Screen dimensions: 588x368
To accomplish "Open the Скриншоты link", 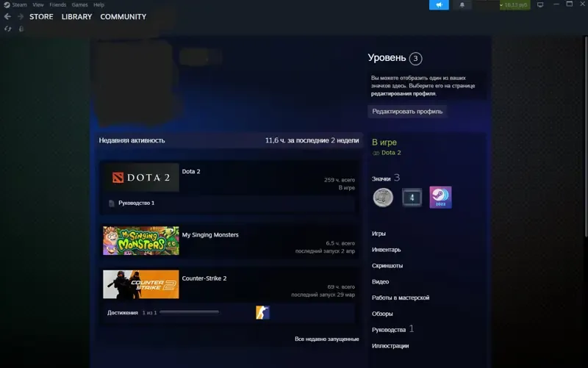I will (x=387, y=266).
